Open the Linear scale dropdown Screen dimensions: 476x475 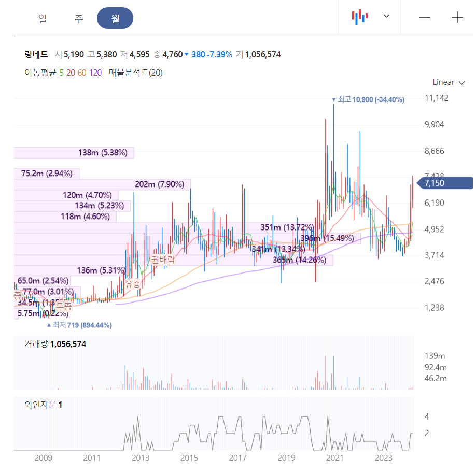449,82
